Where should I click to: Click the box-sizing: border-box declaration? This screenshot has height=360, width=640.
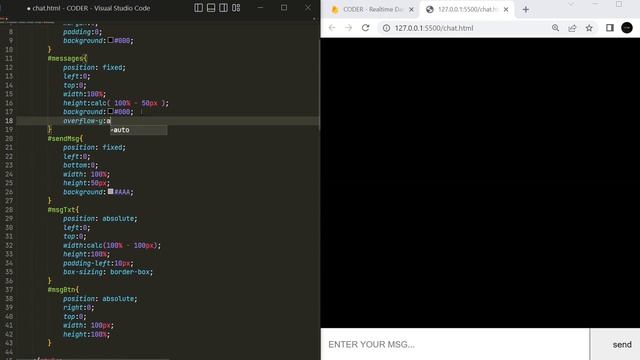(108, 272)
